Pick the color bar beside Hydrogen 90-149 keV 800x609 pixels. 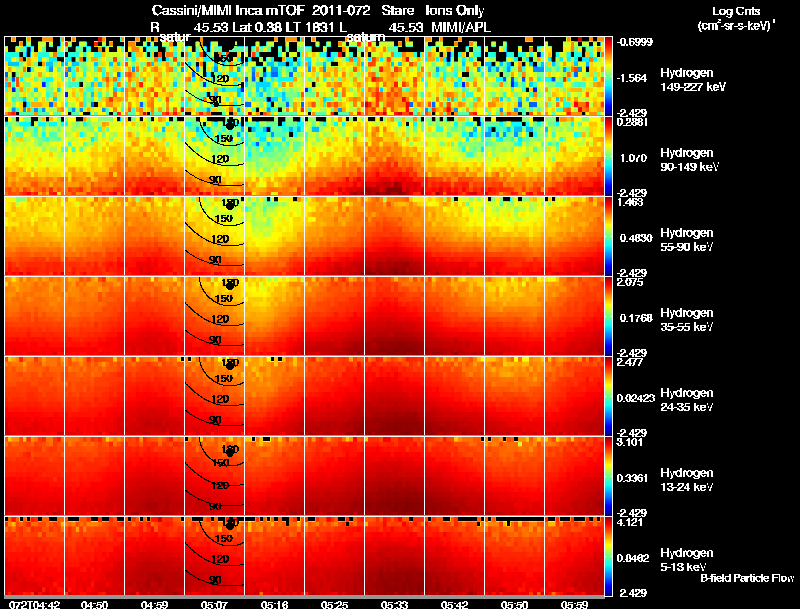[x=608, y=156]
